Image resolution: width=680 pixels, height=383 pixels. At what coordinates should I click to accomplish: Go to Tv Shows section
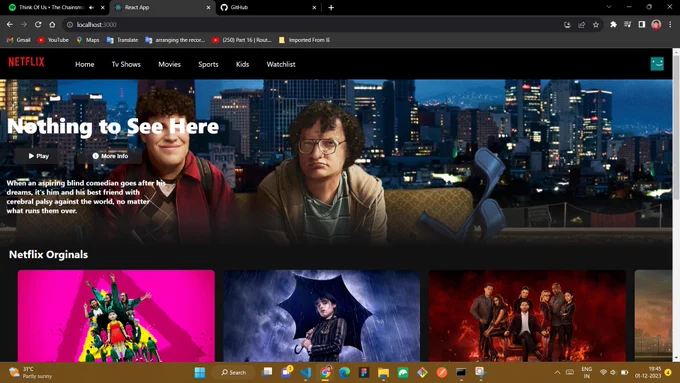126,64
